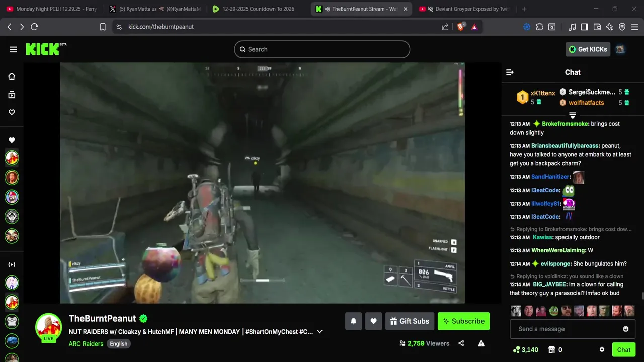Switch to 12-29-2025 Countdown To 2026 tab
The image size is (644, 362).
pyautogui.click(x=259, y=9)
